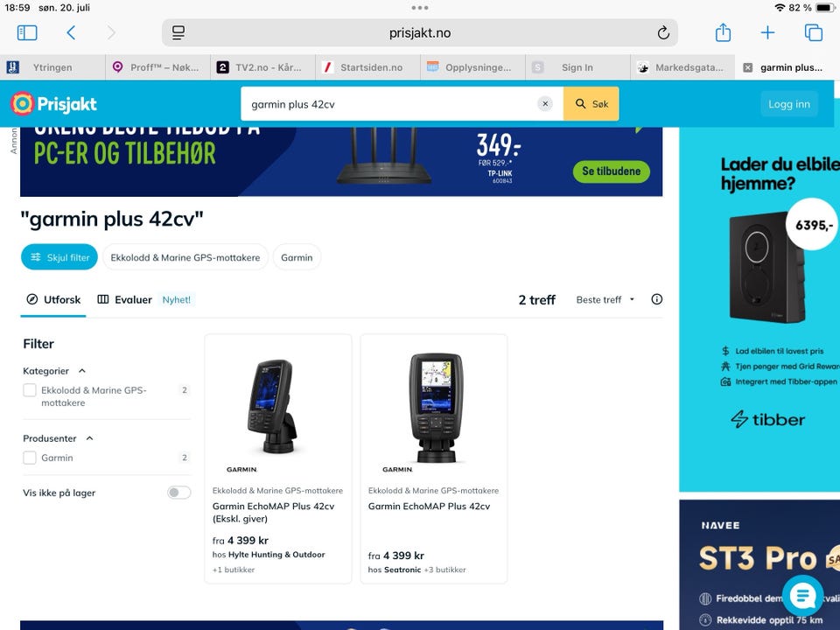
Task: Open the Beste treff sorting dropdown
Action: point(605,300)
